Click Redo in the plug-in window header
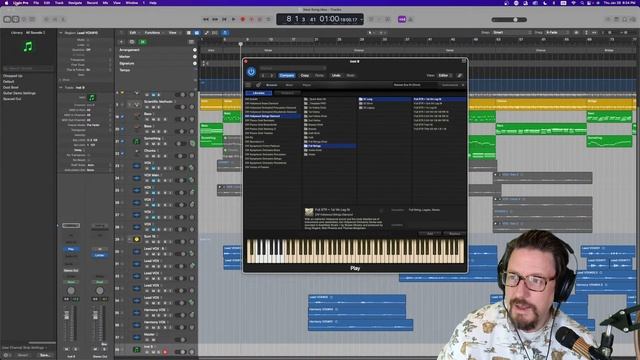 click(350, 76)
